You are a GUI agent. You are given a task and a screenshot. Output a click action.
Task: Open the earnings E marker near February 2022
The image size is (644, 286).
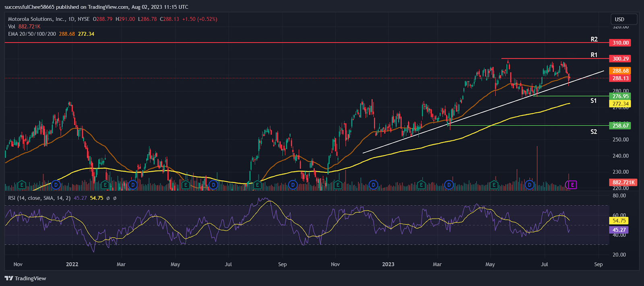[x=105, y=185]
